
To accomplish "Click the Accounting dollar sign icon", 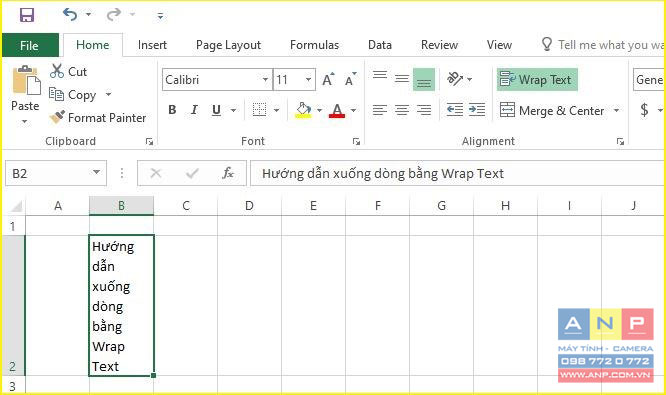I will pyautogui.click(x=644, y=110).
